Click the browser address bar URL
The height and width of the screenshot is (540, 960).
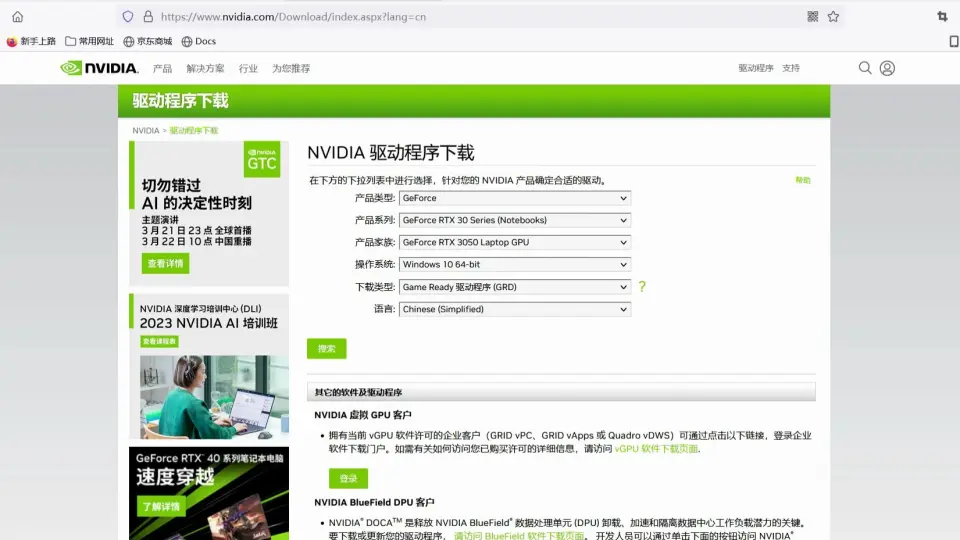[293, 17]
